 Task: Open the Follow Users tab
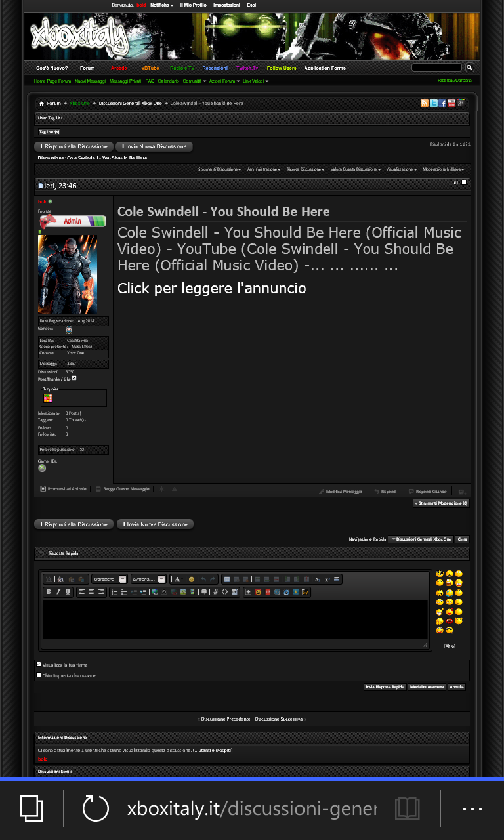pos(282,68)
